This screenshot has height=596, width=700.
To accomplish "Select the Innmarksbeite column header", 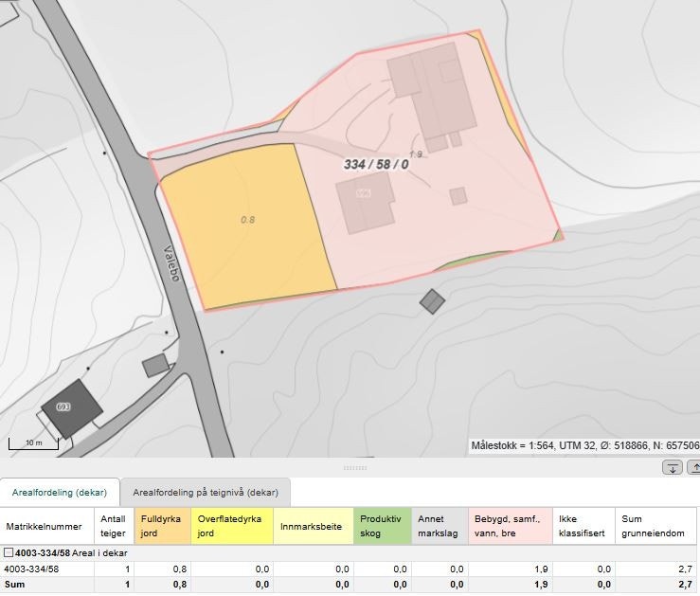I will 314,526.
